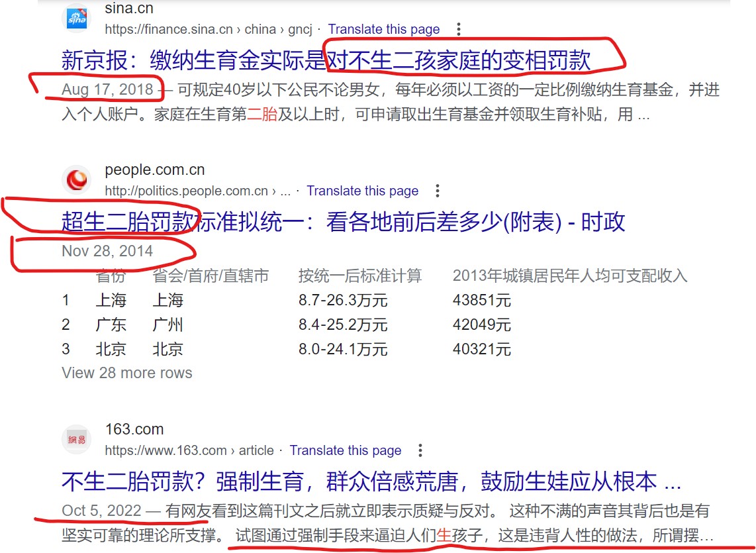The width and height of the screenshot is (756, 553).
Task: Click the Oct 5, 2022 date
Action: click(102, 510)
